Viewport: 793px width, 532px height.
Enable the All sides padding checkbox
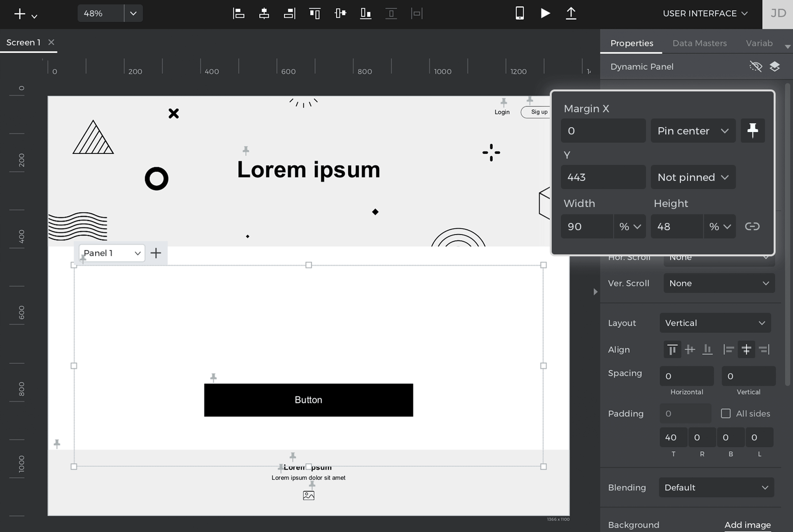tap(726, 413)
